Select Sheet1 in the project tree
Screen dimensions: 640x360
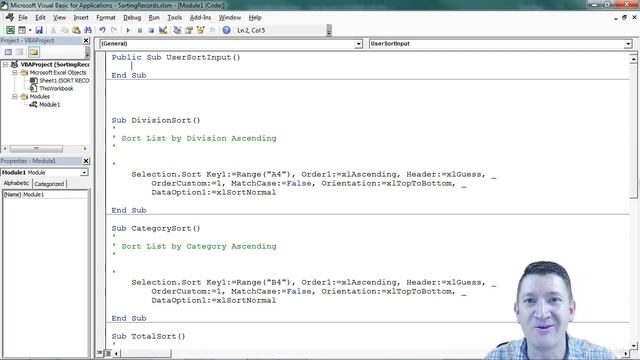tap(60, 80)
